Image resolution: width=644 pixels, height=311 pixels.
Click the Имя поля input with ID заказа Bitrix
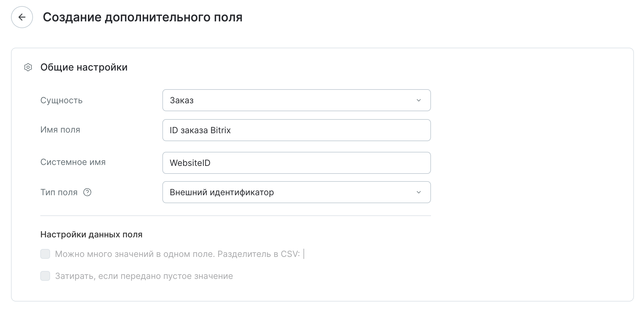coord(296,130)
